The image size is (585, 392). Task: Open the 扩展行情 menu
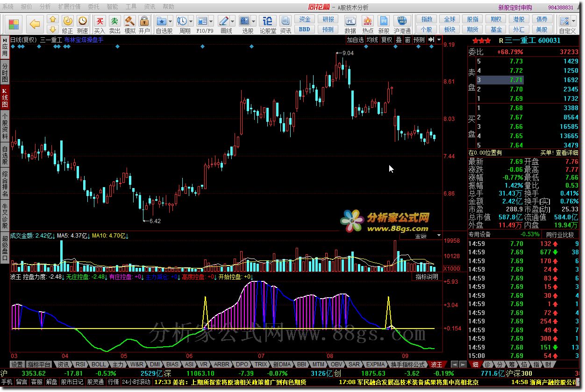tap(69, 7)
